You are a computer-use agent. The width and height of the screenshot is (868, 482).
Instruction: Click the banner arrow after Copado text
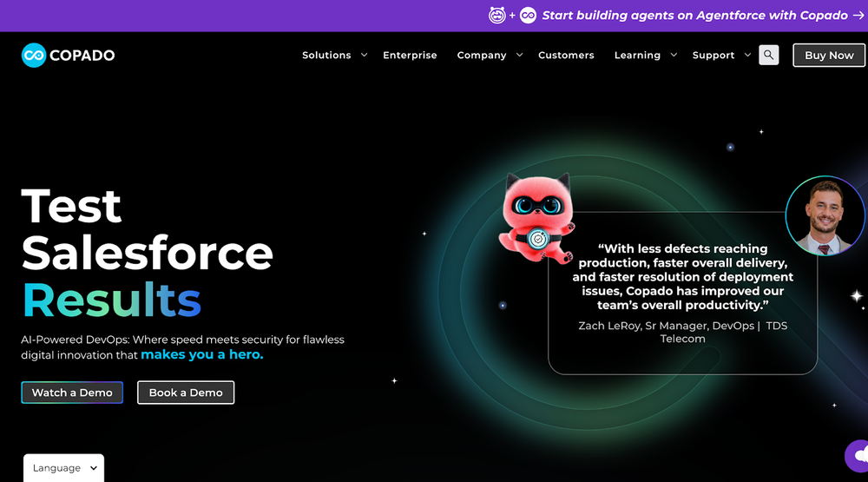pos(858,16)
